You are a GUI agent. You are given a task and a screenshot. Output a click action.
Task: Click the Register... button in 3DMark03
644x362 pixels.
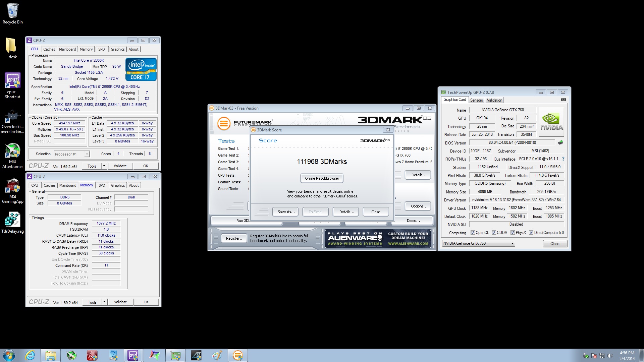[x=235, y=238]
